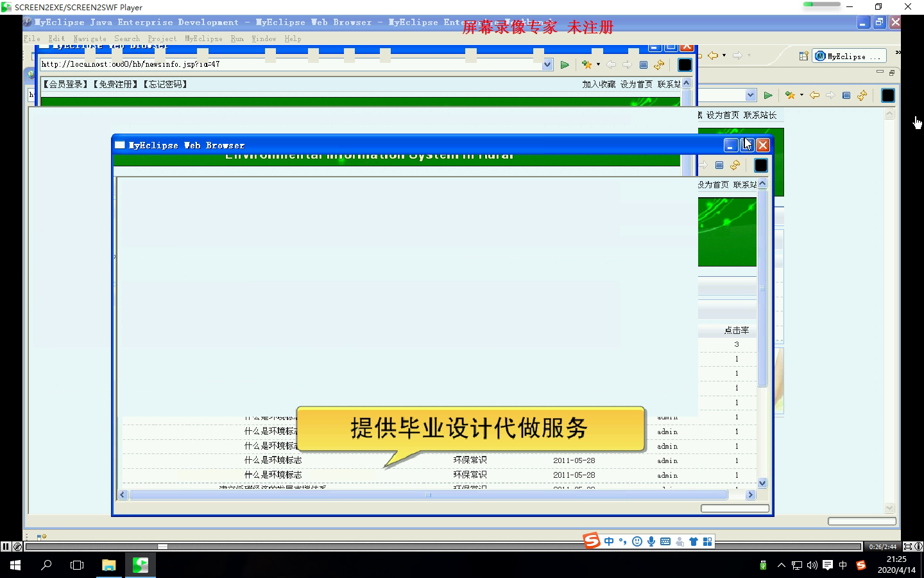Click the Sogou skin shirt icon
The height and width of the screenshot is (578, 924).
pos(694,541)
